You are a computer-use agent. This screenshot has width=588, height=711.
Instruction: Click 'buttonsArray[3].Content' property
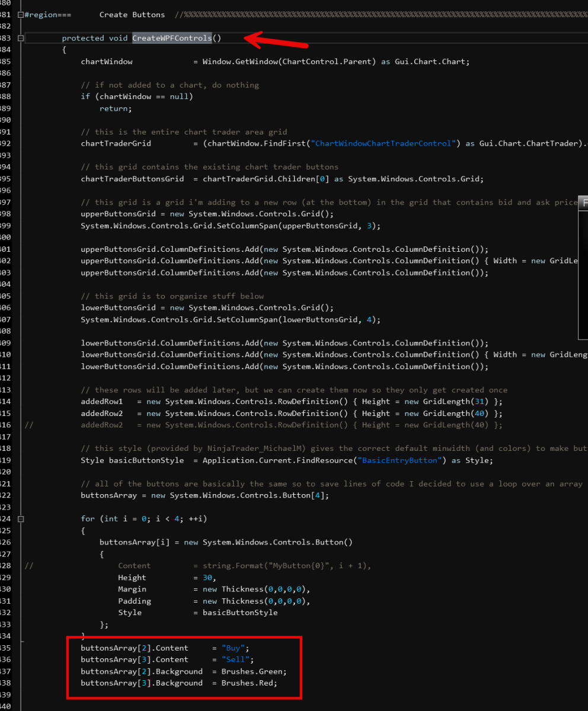click(x=135, y=659)
